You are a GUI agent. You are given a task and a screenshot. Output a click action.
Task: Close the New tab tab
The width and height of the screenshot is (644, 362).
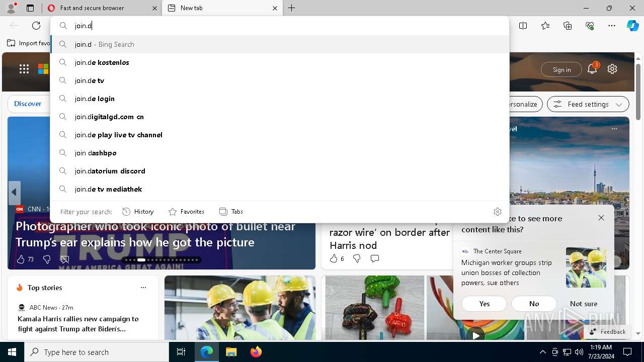pyautogui.click(x=275, y=8)
